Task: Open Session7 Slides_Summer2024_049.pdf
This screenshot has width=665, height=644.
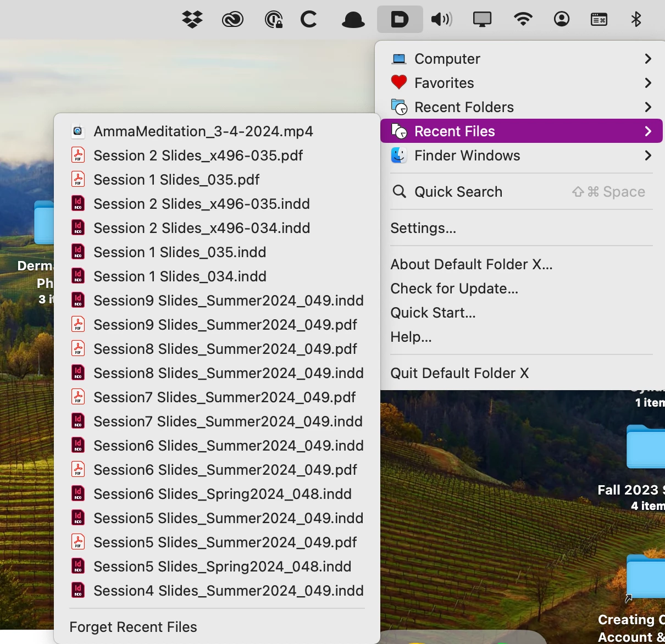Action: pos(217,397)
